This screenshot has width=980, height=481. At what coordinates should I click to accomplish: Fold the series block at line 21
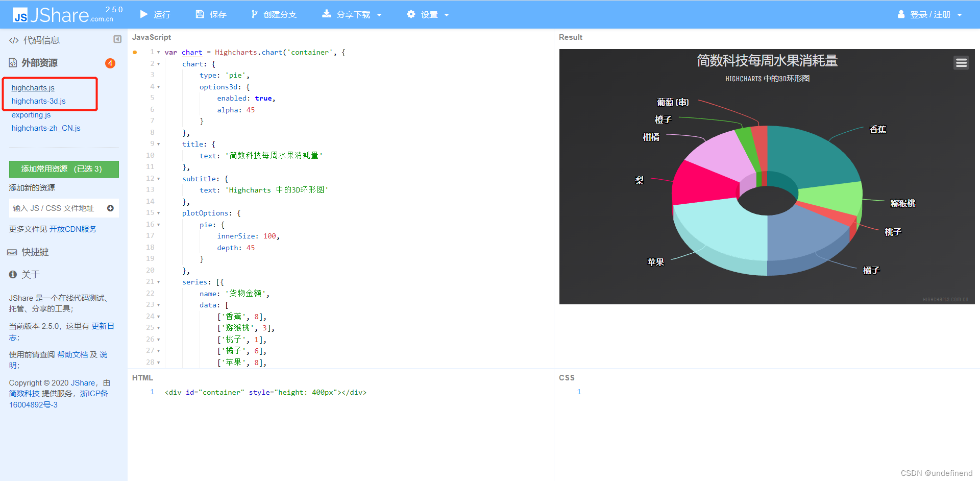click(159, 282)
